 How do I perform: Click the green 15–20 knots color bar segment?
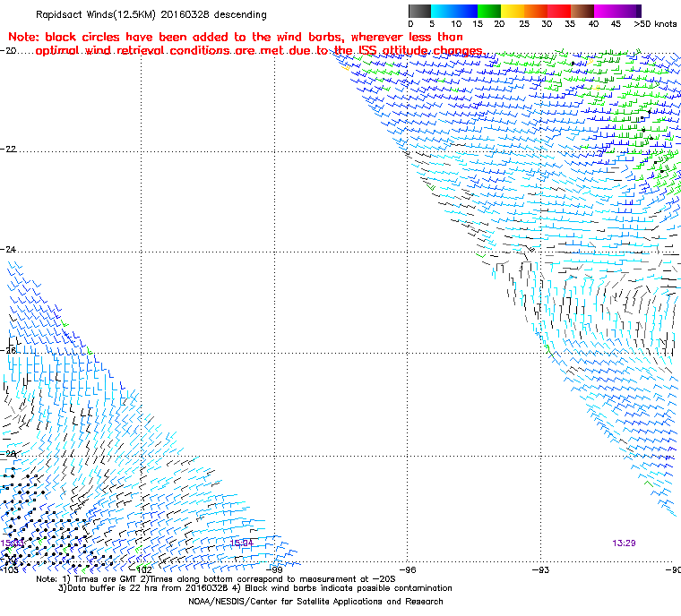tap(489, 11)
